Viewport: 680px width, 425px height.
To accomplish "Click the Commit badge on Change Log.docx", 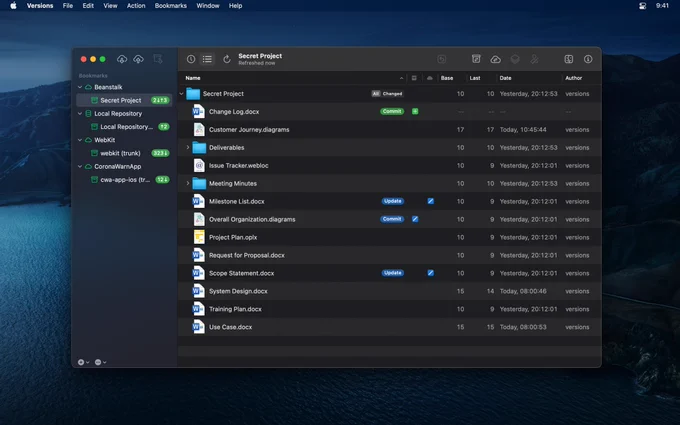I will click(x=392, y=111).
